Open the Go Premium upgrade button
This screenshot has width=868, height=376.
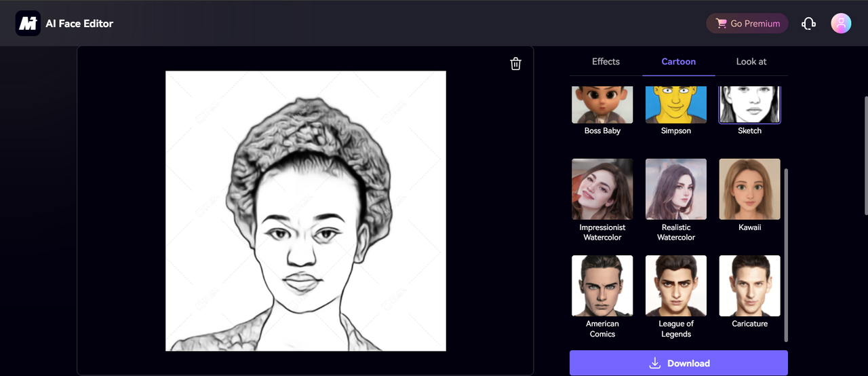pos(747,23)
